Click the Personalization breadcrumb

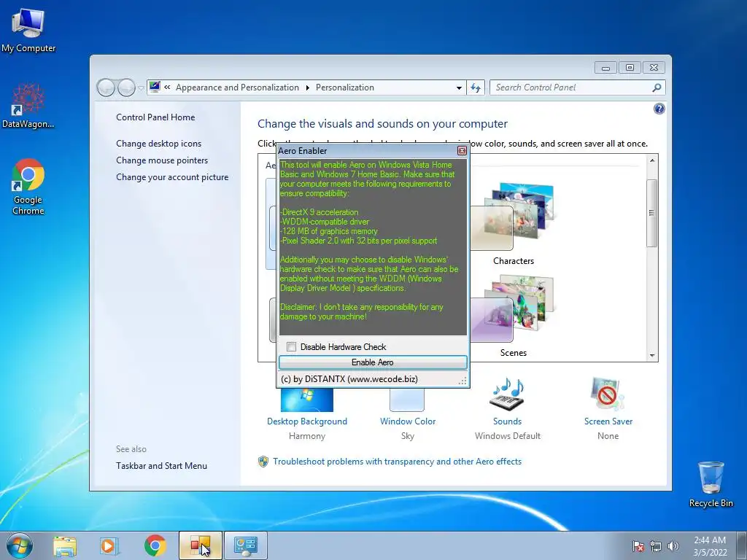[x=345, y=87]
